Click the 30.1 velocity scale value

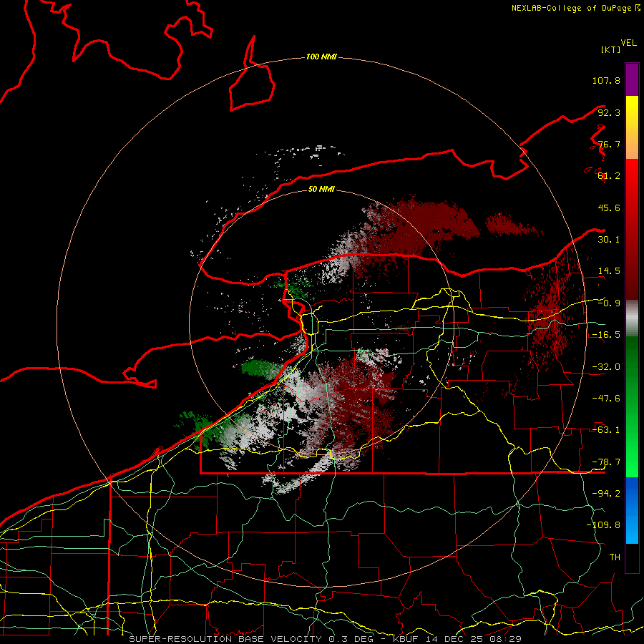point(609,240)
